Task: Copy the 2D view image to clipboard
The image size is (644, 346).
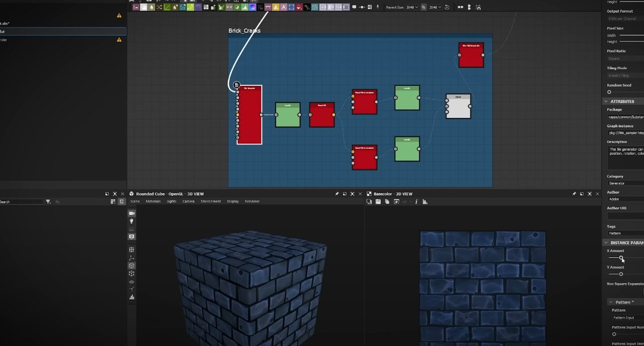Action: 387,202
